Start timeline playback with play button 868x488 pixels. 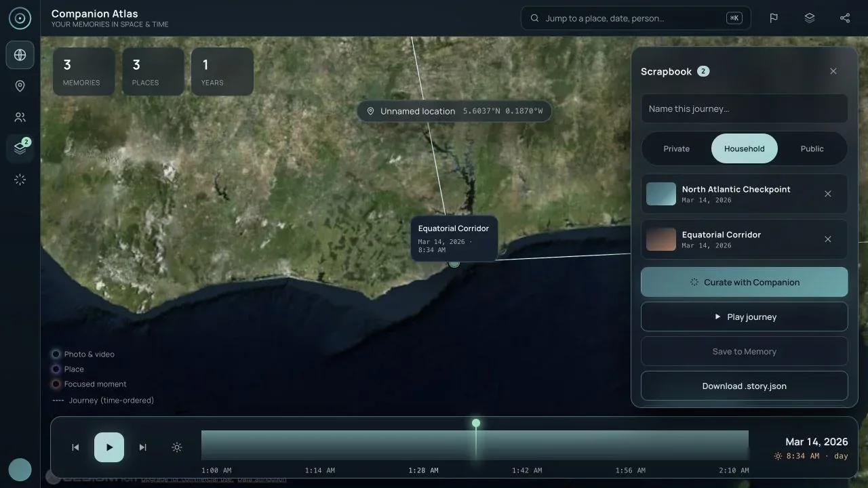pos(109,447)
